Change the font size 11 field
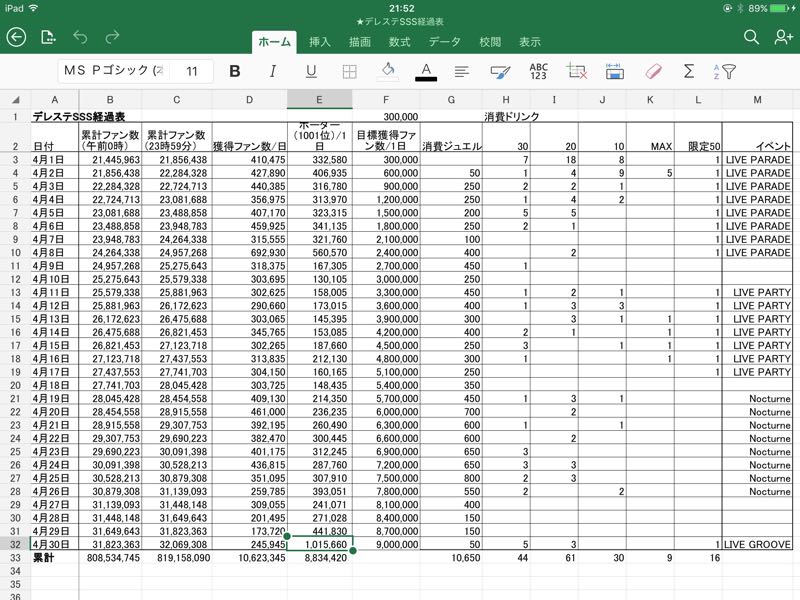800x600 pixels. point(192,71)
